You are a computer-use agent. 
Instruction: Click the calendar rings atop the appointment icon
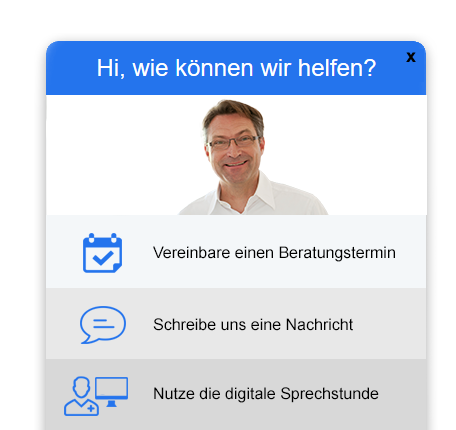[102, 237]
